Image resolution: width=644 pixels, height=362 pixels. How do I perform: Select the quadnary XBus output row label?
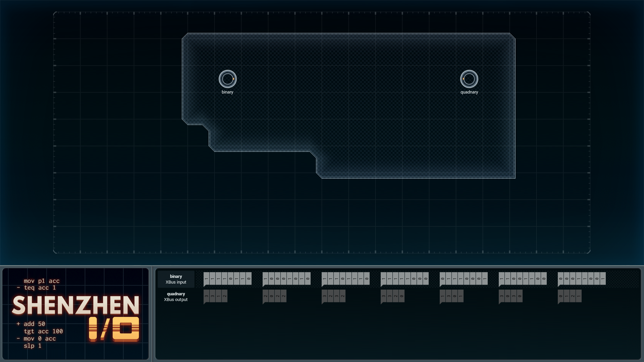coord(176,297)
